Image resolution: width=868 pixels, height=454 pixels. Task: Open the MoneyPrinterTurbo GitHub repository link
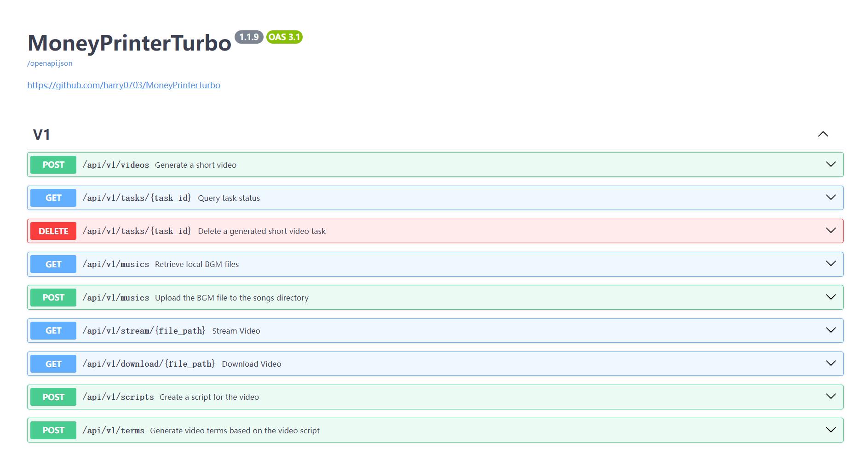[124, 85]
